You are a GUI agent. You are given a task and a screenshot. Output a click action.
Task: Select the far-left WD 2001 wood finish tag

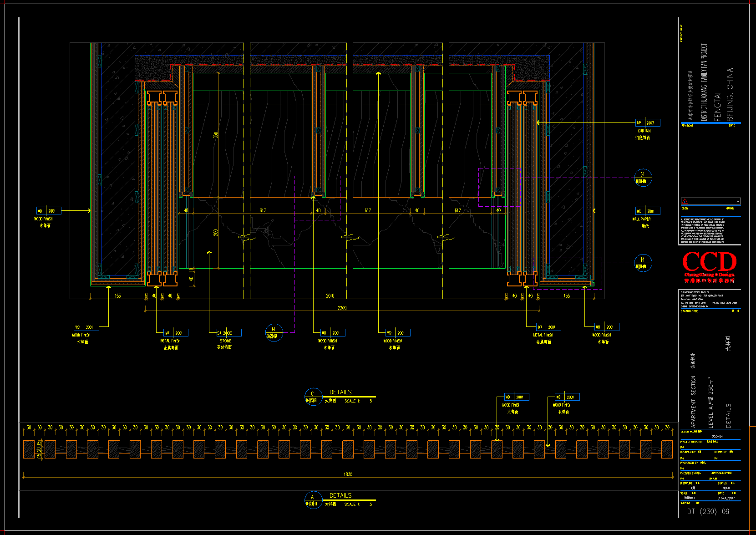click(x=49, y=211)
